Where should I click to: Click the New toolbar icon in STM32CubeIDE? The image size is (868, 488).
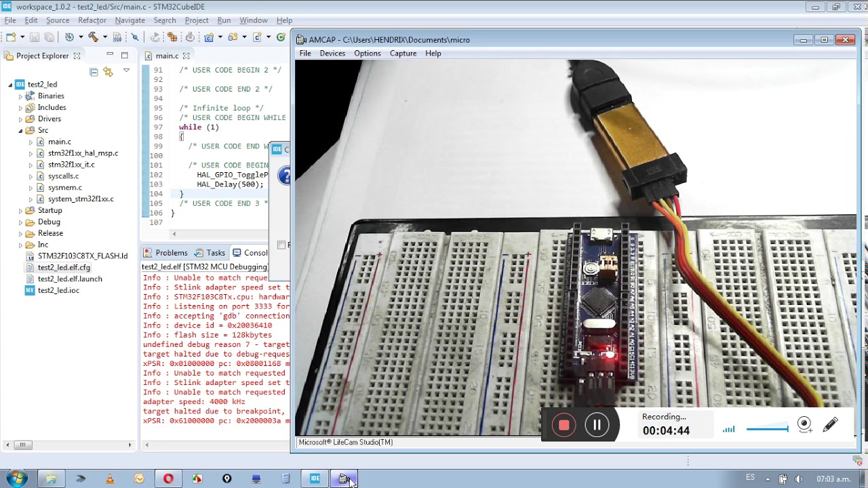click(11, 37)
